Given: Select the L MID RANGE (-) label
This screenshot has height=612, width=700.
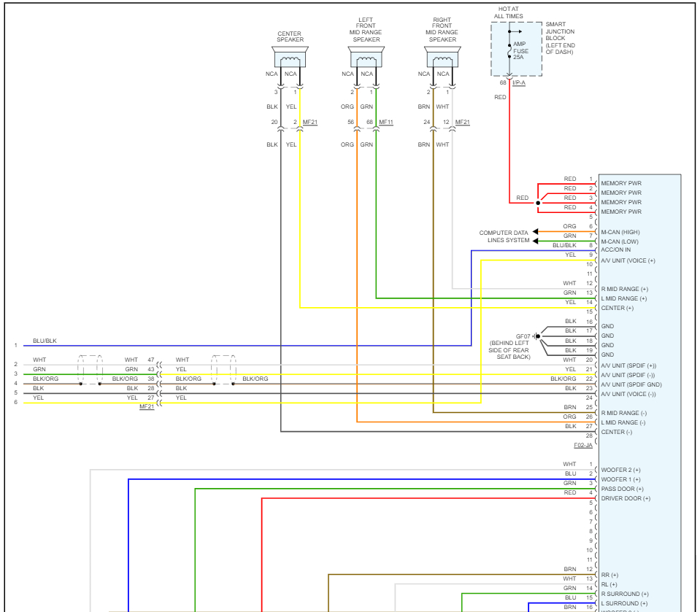Looking at the screenshot, I should click(623, 422).
